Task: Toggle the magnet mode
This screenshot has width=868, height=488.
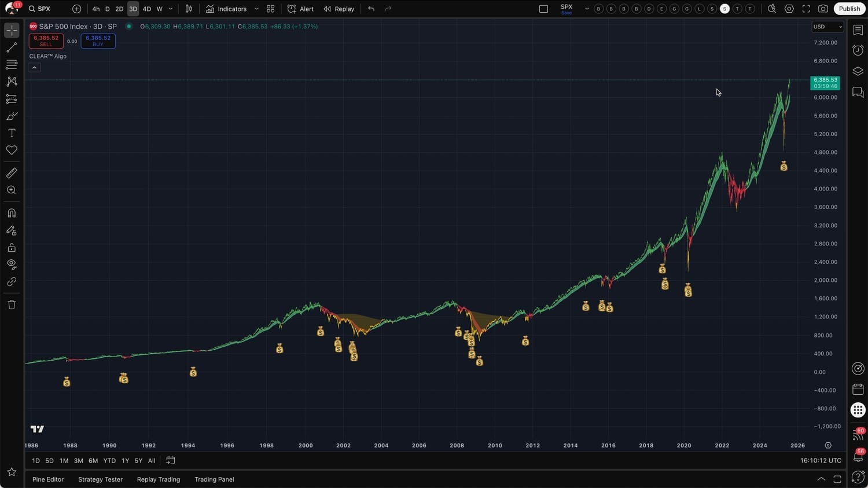Action: click(x=12, y=213)
